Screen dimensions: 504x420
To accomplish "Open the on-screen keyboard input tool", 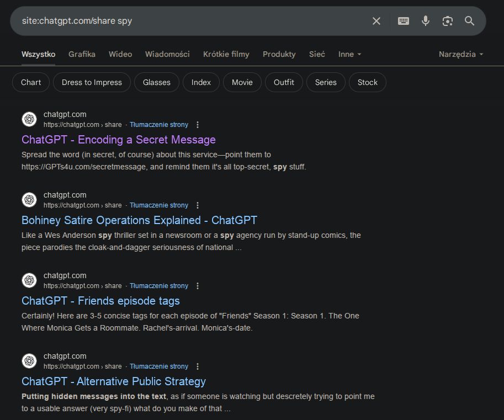I will 404,21.
